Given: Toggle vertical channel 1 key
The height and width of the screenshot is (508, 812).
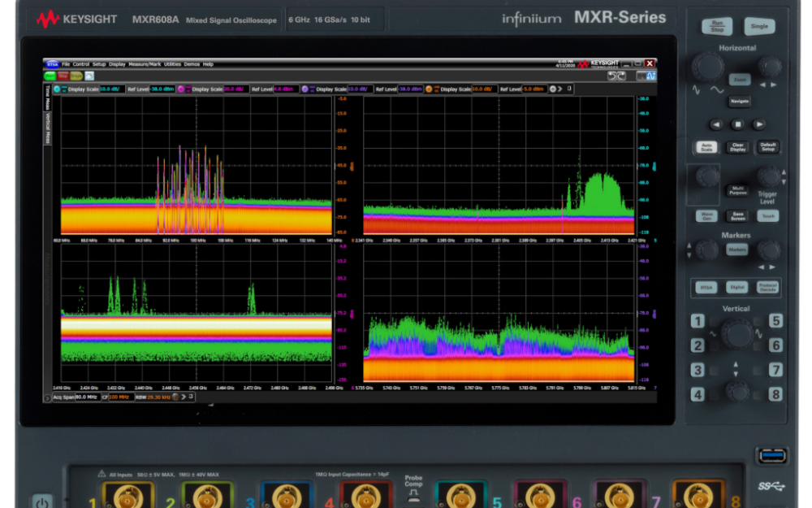Looking at the screenshot, I should pos(698,321).
